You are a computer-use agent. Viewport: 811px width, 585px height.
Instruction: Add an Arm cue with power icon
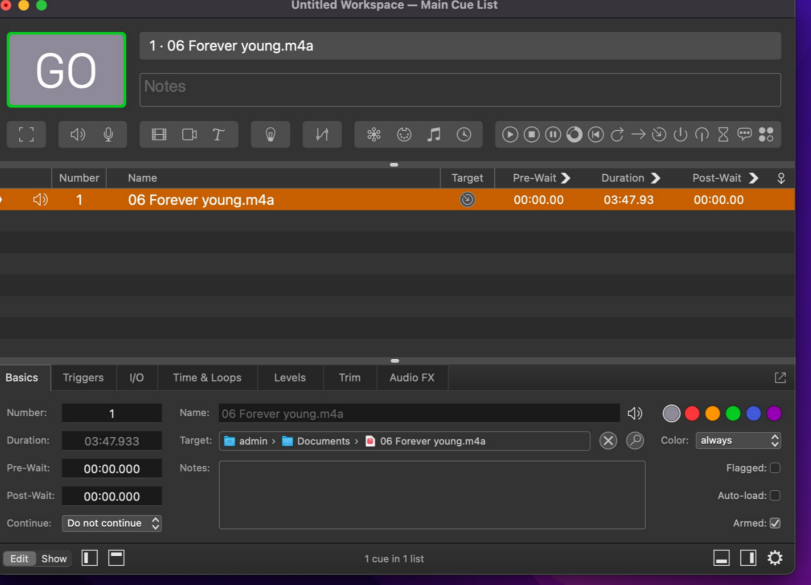point(680,134)
